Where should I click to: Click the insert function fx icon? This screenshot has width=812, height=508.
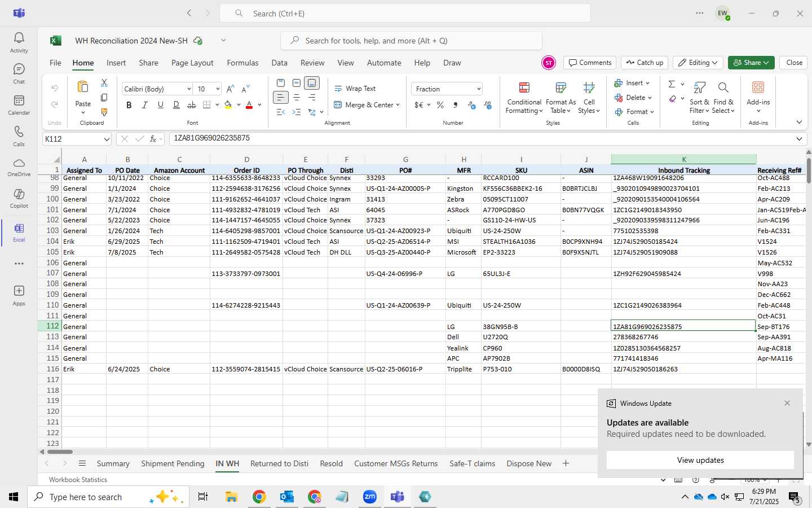pyautogui.click(x=153, y=139)
